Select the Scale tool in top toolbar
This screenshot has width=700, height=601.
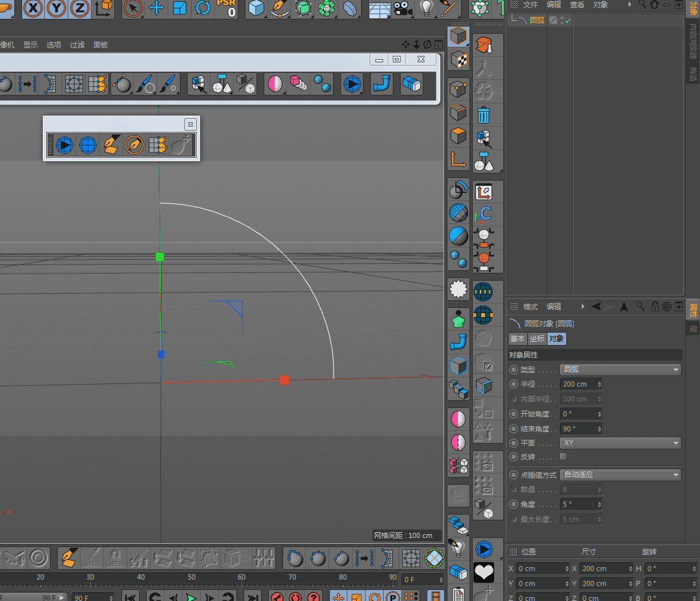179,8
